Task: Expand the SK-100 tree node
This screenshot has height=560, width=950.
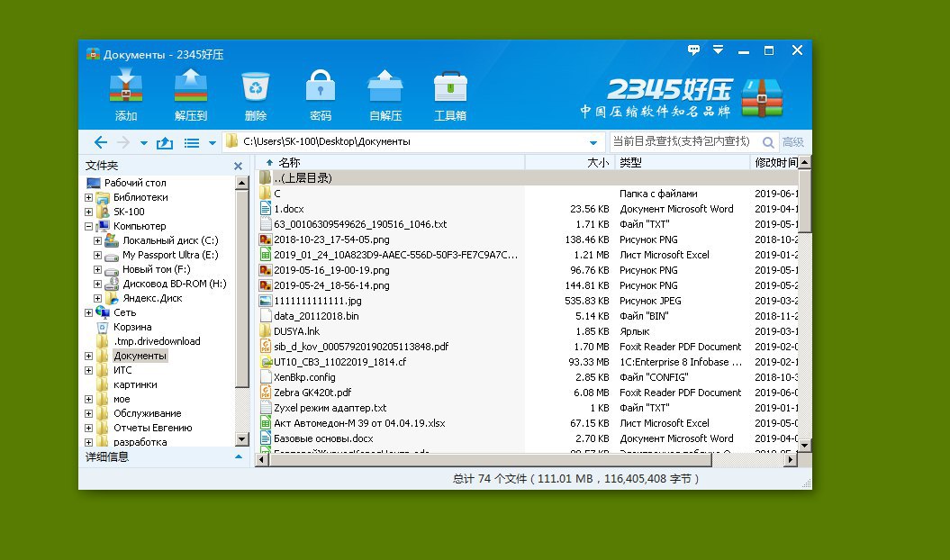Action: (x=88, y=212)
